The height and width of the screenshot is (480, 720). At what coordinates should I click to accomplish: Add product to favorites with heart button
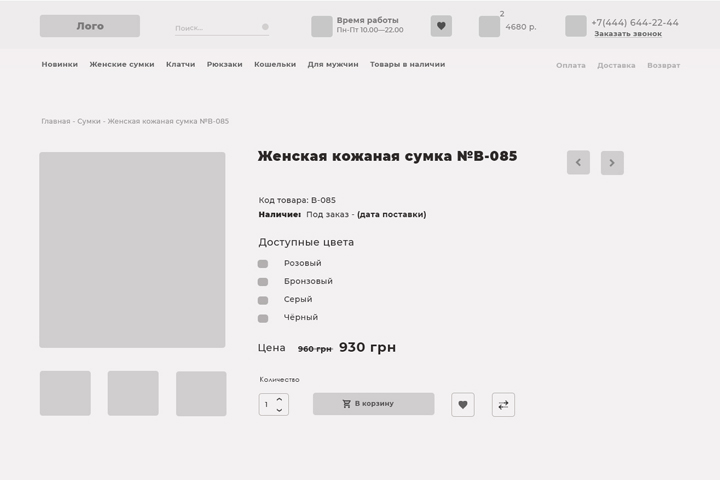(463, 405)
